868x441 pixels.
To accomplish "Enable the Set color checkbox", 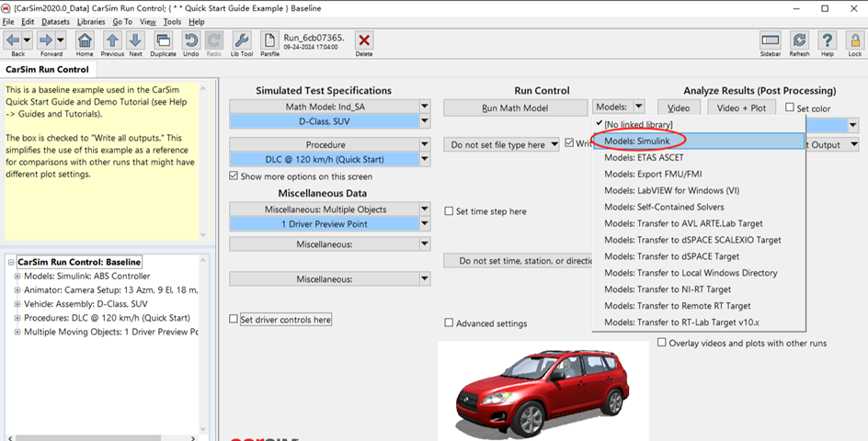I will coord(790,107).
